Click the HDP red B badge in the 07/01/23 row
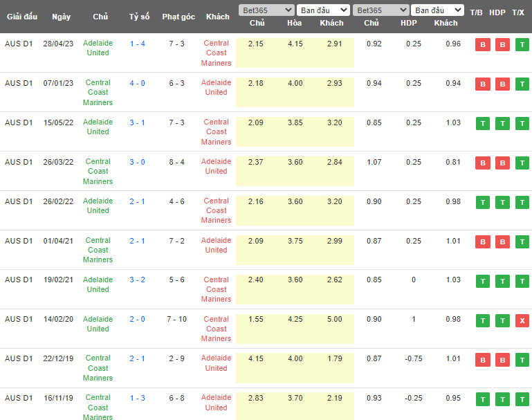This screenshot has height=420, width=532. tap(502, 84)
